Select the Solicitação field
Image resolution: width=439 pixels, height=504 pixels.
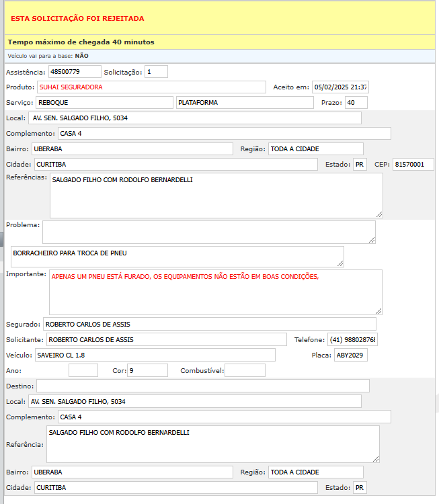(x=156, y=71)
